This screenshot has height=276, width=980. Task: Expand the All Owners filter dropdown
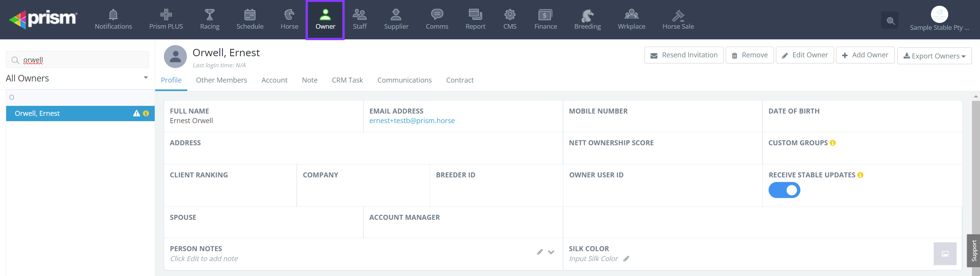(x=146, y=78)
